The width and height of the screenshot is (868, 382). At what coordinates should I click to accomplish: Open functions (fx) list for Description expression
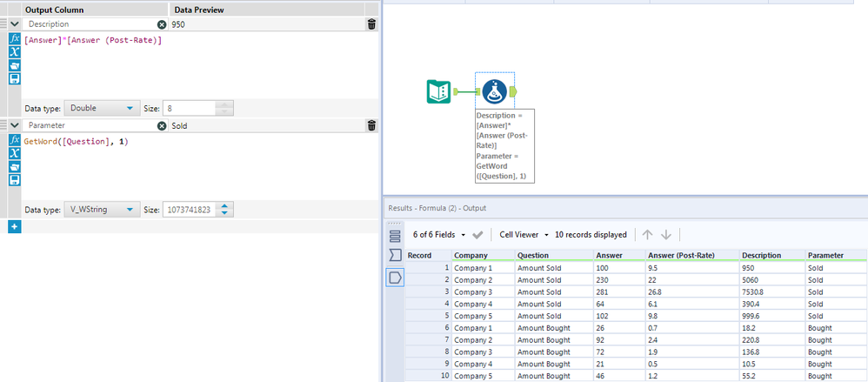tap(15, 39)
